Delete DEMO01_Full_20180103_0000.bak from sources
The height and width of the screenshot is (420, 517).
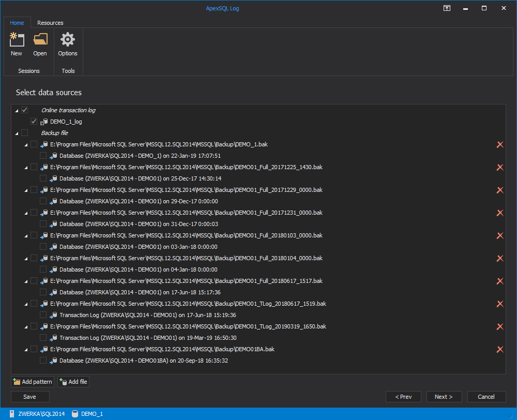pyautogui.click(x=500, y=235)
